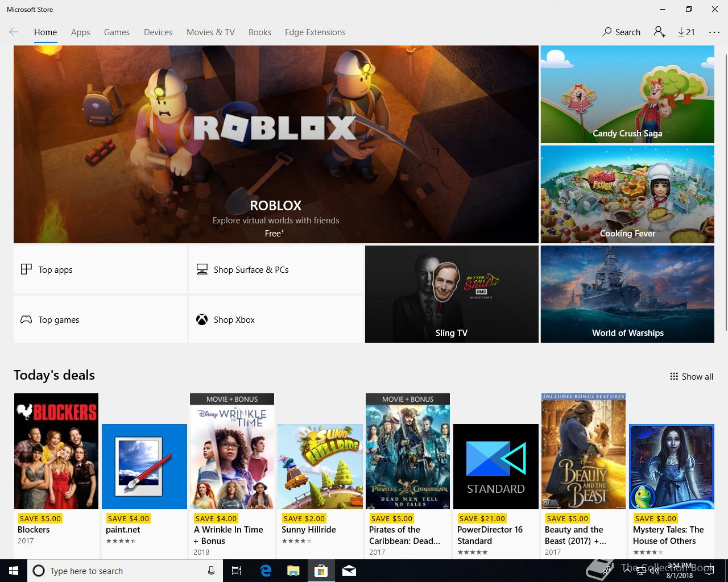Open the Search magnifier in the store header
Screen dimensions: 728x582
[x=621, y=32]
